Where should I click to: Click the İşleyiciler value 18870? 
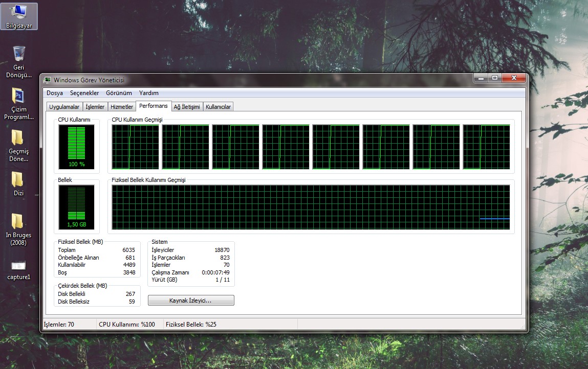[x=222, y=250]
